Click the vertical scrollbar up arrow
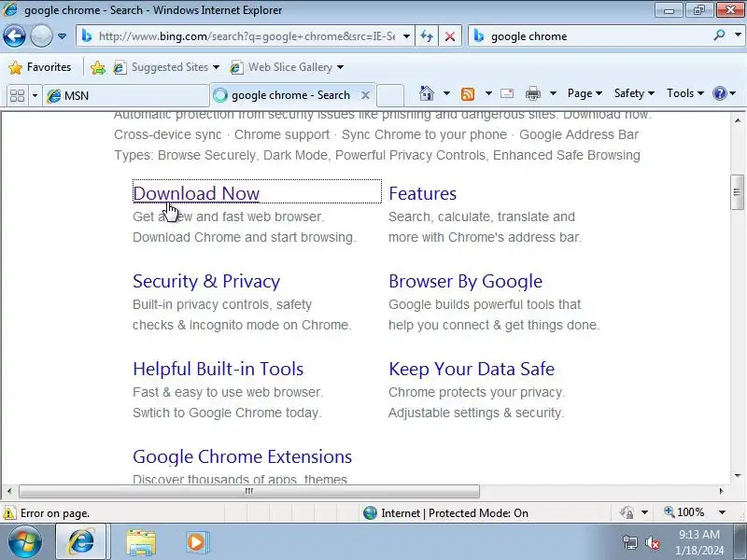 (738, 120)
